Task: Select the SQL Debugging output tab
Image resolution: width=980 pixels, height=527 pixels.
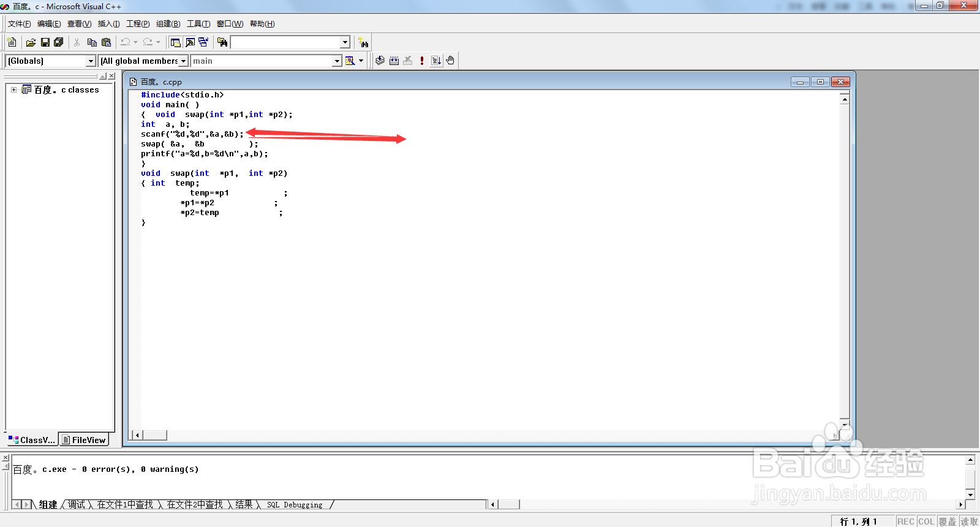Action: (295, 504)
